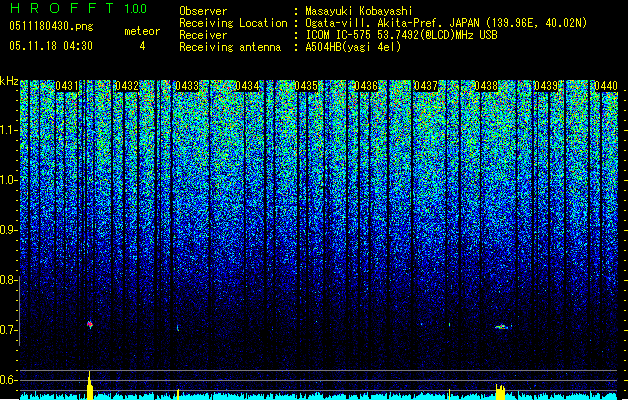Click the tall yellow power spike near 0431

(x=90, y=386)
